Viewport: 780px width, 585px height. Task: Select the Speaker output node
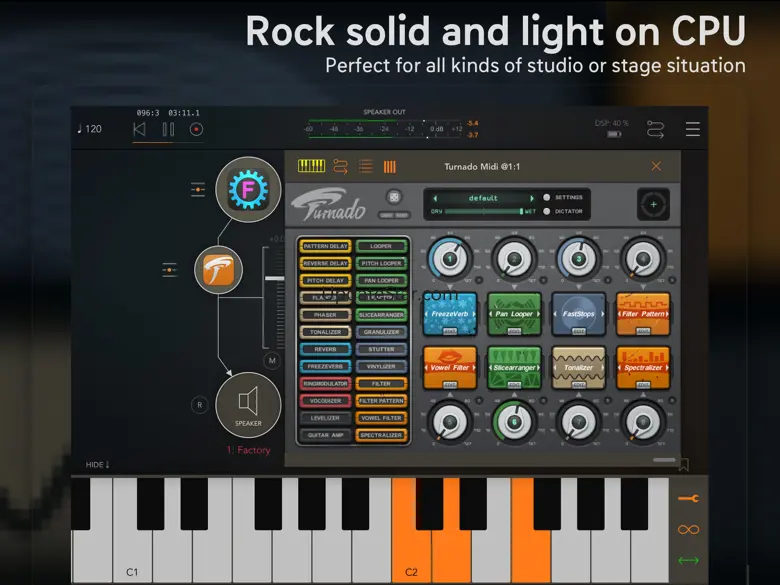click(x=248, y=405)
